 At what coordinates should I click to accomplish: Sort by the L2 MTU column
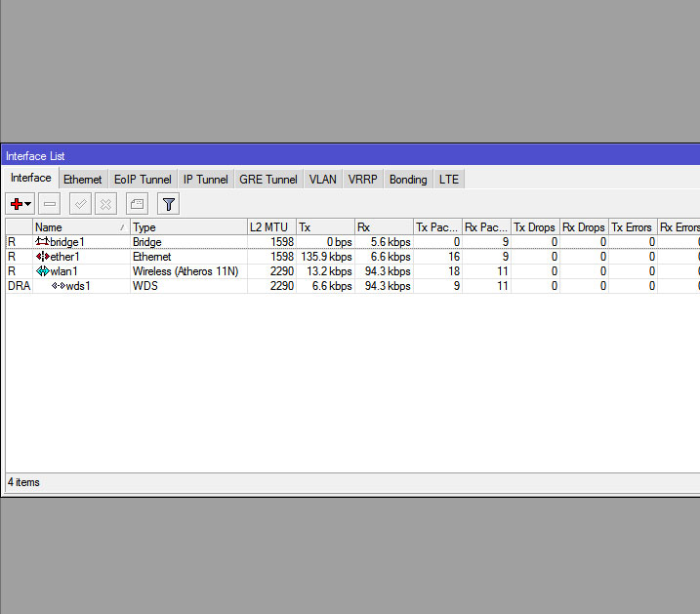pyautogui.click(x=269, y=227)
